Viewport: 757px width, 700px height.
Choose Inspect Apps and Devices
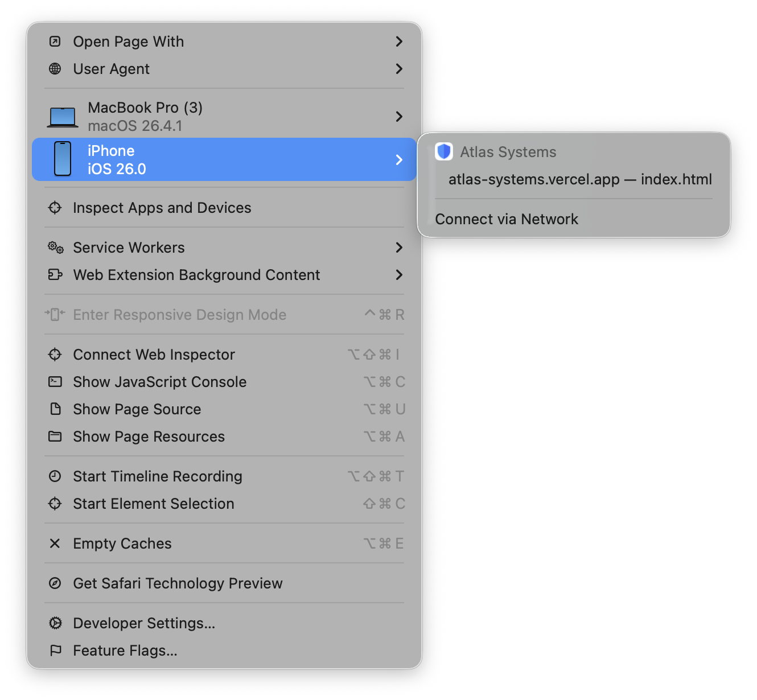click(x=224, y=208)
